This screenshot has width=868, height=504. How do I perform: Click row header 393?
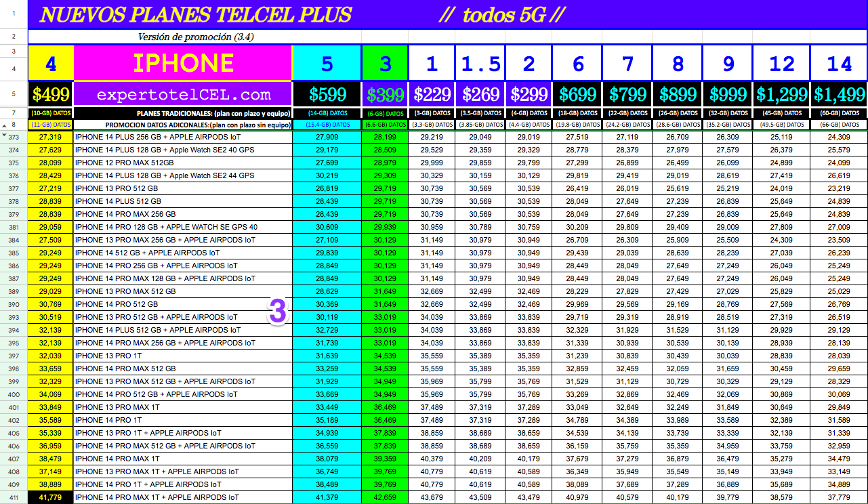[x=14, y=317]
